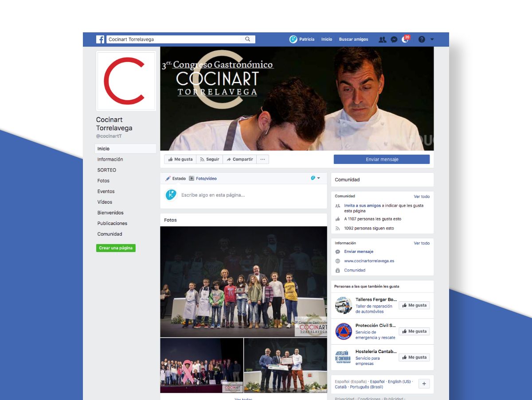The width and height of the screenshot is (532, 400).
Task: Go to Inicio in top bar
Action: click(x=327, y=39)
